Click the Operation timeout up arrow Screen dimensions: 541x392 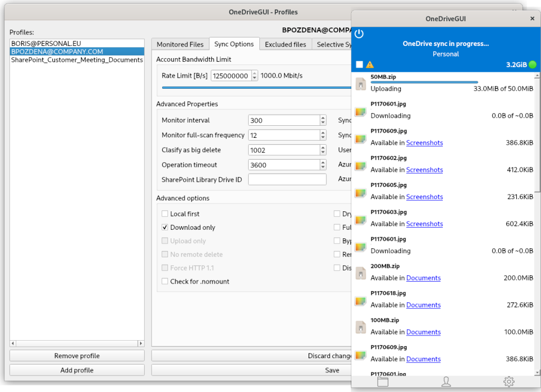[x=323, y=162]
